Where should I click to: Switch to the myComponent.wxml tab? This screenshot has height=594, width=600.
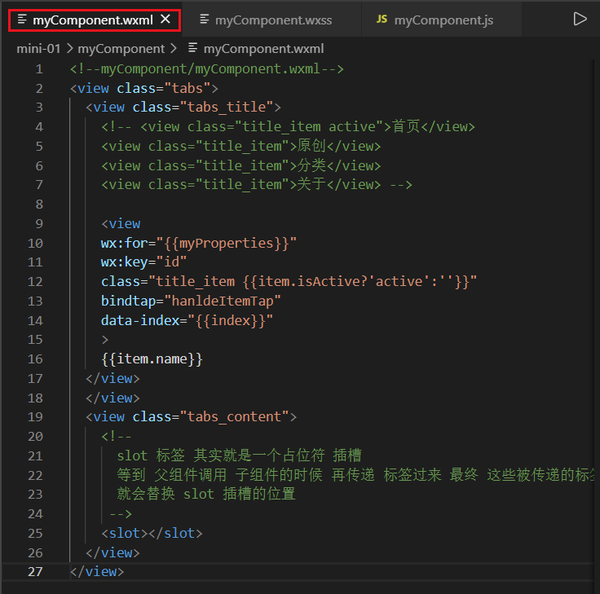93,20
